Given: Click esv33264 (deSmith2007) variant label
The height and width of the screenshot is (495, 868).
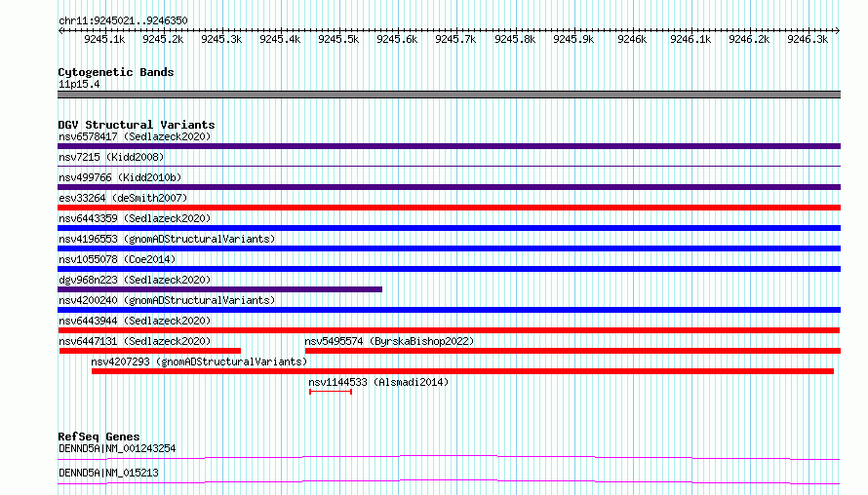Looking at the screenshot, I should pos(123,198).
